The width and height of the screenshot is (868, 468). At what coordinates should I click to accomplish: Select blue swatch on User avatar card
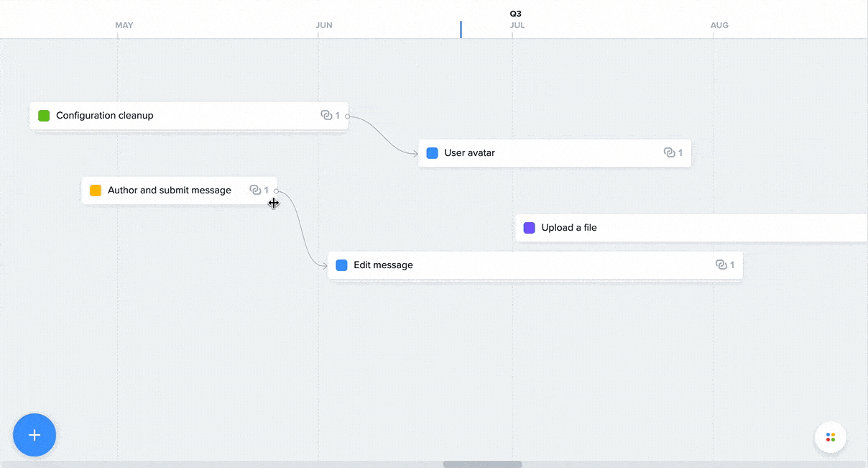click(432, 153)
